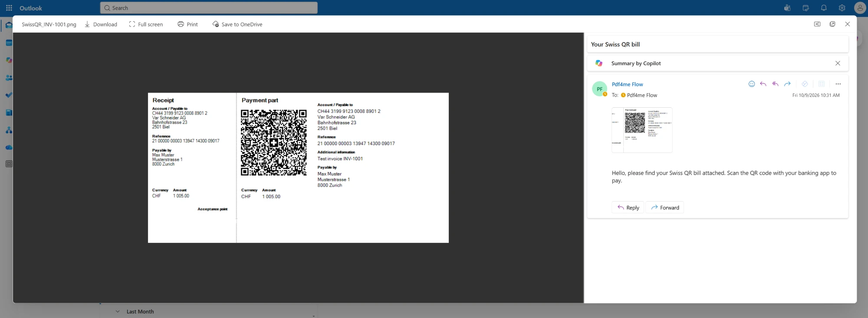Open Teams chat icon in header
Screen dimensions: 868x318
pos(787,8)
